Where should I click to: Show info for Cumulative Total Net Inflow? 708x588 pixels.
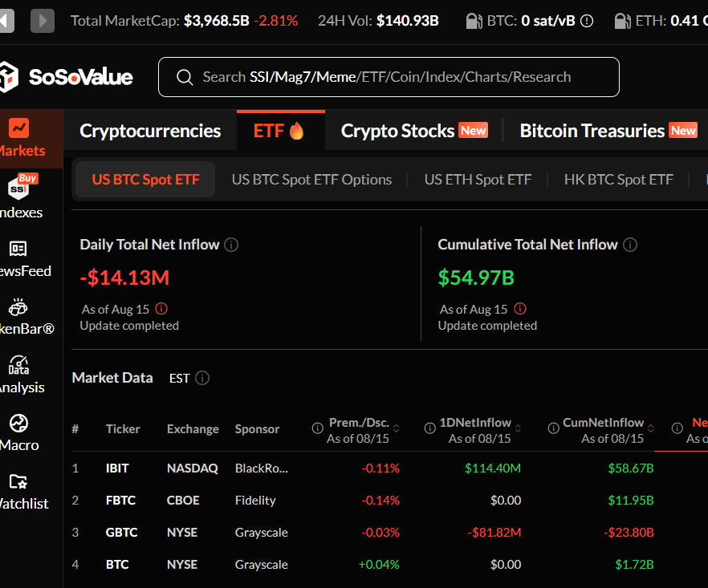point(630,245)
